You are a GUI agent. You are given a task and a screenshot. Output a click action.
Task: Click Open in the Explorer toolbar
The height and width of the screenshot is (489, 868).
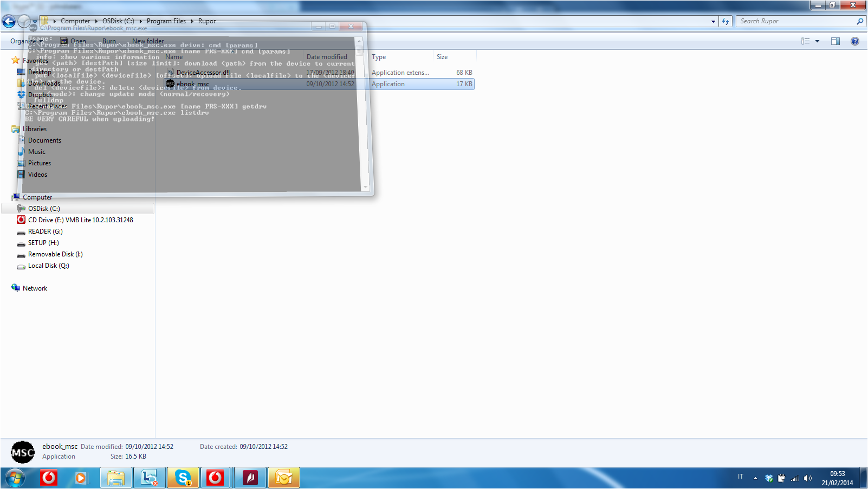(x=73, y=41)
